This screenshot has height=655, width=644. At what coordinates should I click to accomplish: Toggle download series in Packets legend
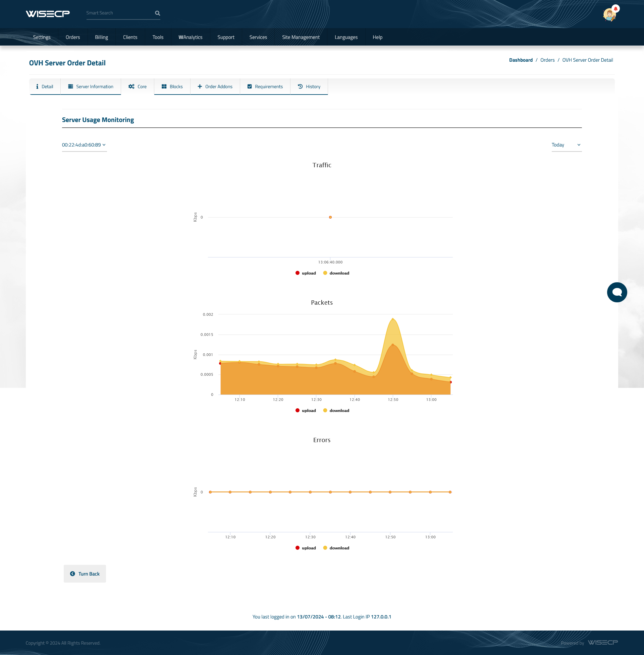[336, 410]
